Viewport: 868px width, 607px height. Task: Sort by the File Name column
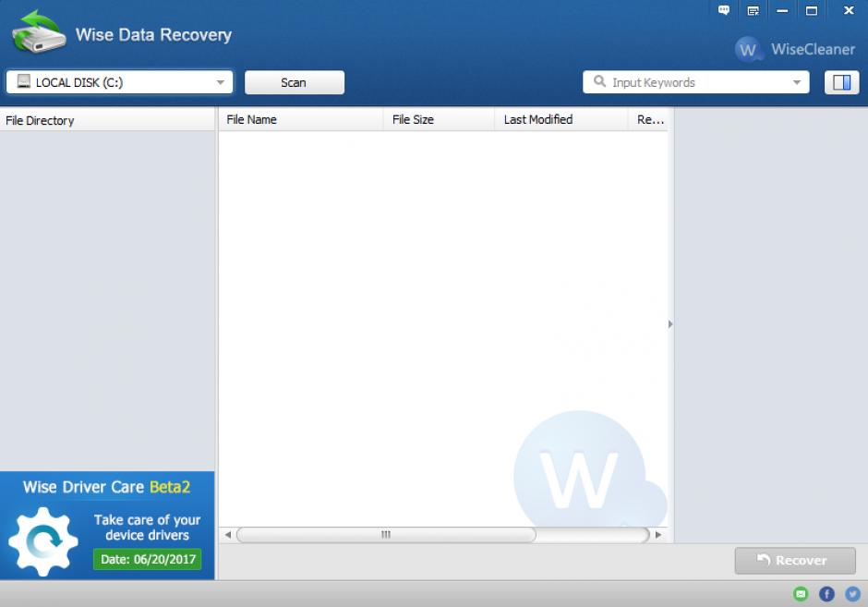(x=301, y=119)
